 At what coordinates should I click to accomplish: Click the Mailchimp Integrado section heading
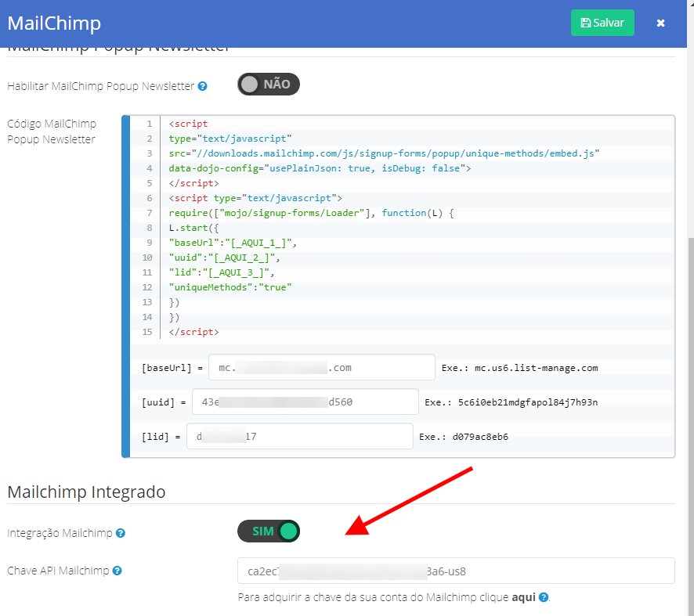[86, 492]
